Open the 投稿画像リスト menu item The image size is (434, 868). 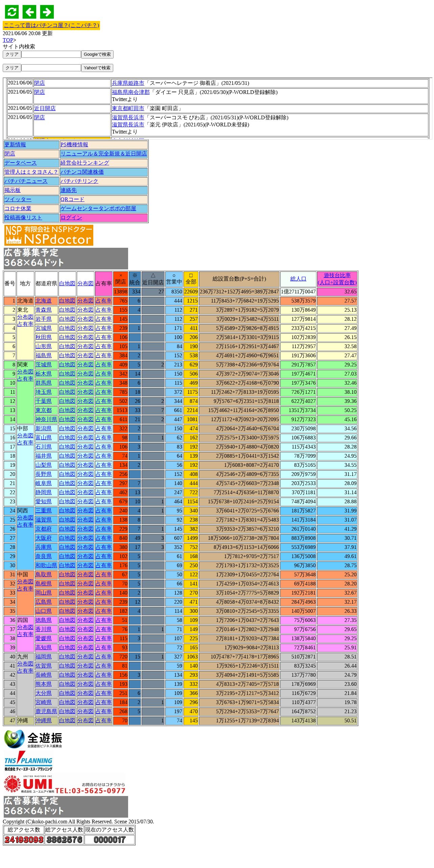pyautogui.click(x=23, y=218)
